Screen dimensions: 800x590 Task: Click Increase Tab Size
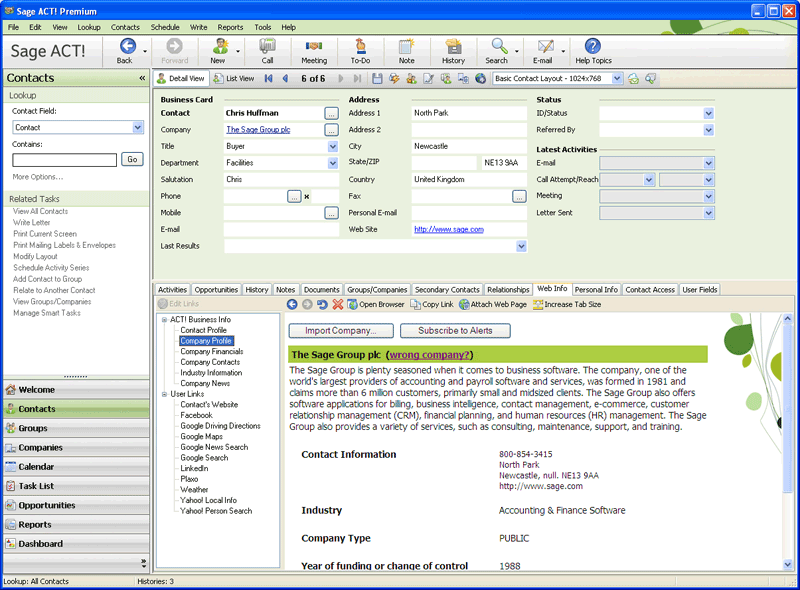tap(567, 304)
